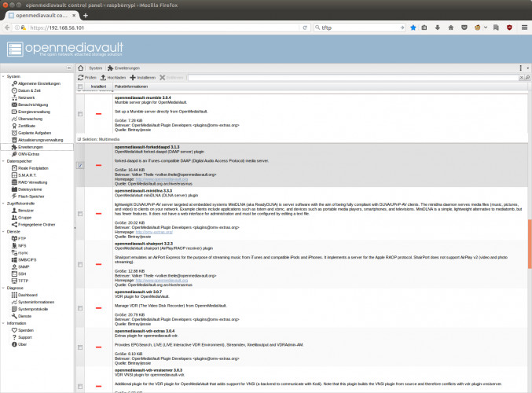Collapse the Dienste tree section
Viewport: 532px width, 393px height.
tap(3, 232)
